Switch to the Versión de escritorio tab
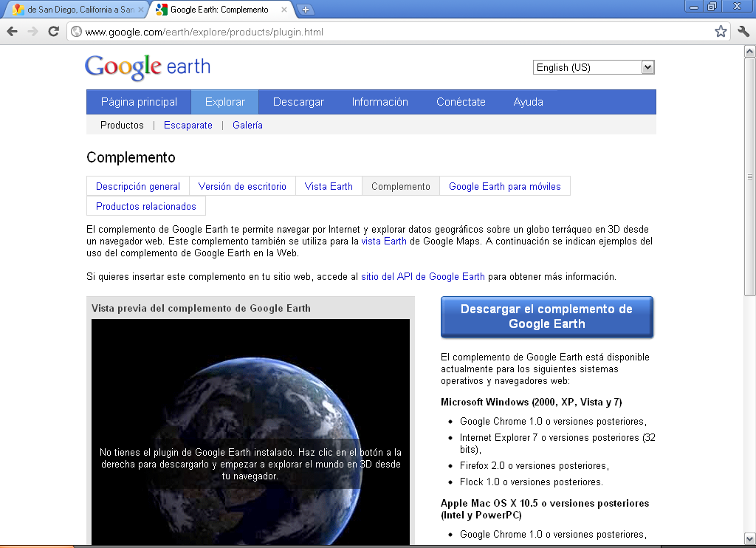756x548 pixels. (242, 186)
